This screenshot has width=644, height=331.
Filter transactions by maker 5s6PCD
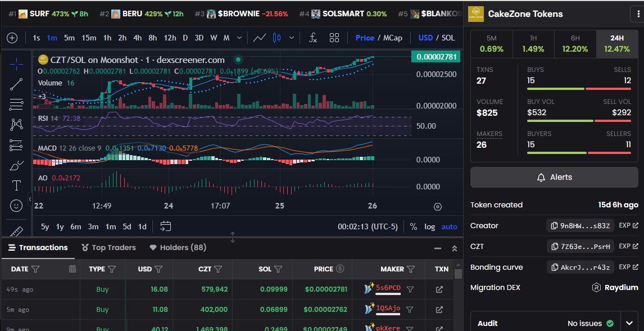point(410,289)
